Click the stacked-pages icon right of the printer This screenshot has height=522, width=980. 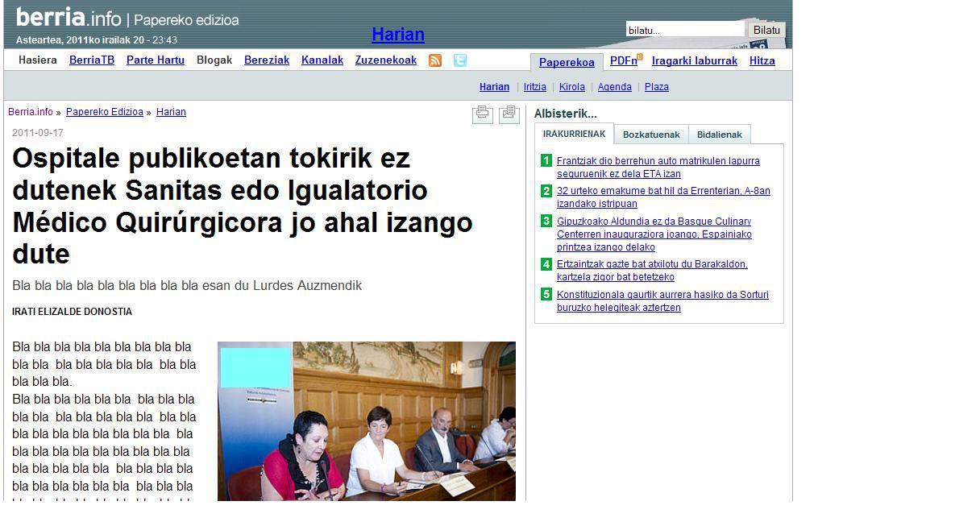pyautogui.click(x=509, y=114)
